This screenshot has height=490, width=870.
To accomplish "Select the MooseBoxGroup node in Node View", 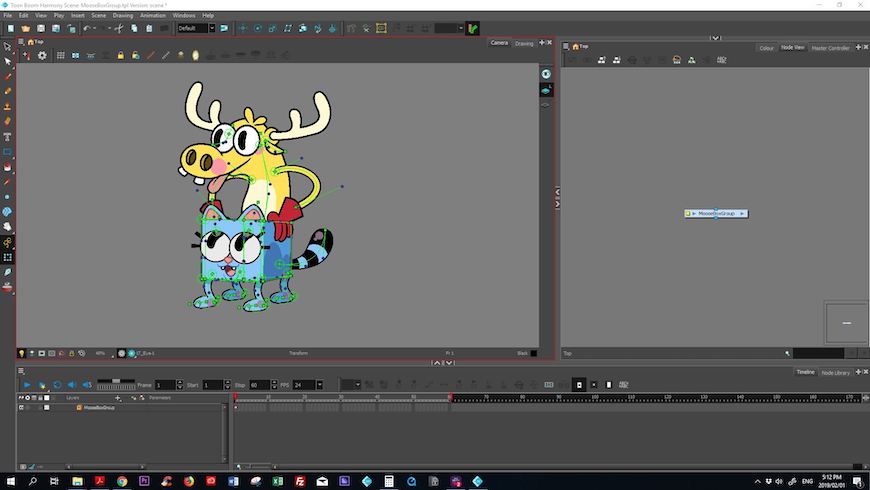I will pos(716,213).
